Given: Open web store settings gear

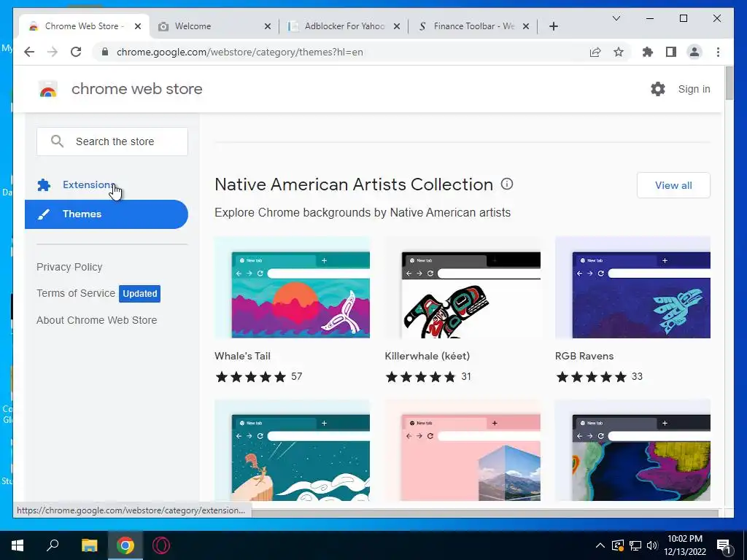Looking at the screenshot, I should (658, 89).
